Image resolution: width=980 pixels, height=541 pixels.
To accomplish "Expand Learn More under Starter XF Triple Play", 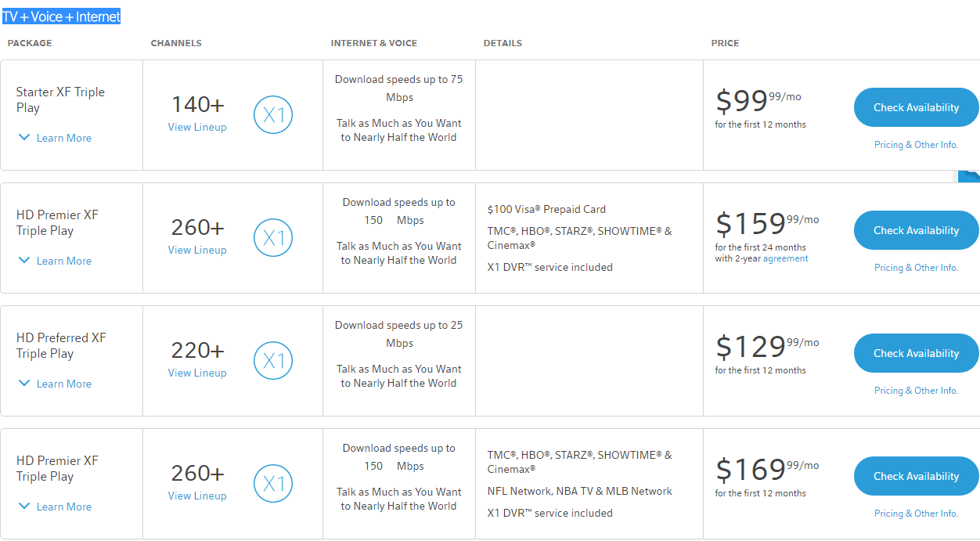I will point(55,138).
